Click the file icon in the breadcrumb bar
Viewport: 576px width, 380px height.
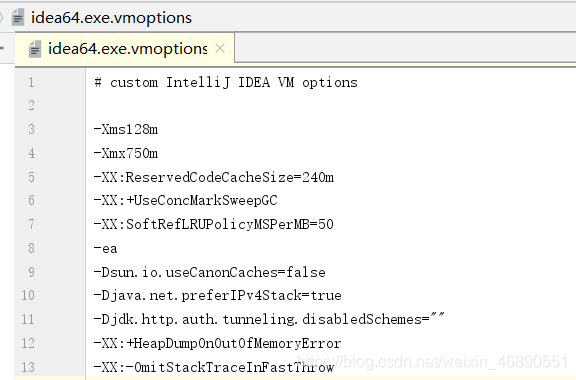point(18,17)
